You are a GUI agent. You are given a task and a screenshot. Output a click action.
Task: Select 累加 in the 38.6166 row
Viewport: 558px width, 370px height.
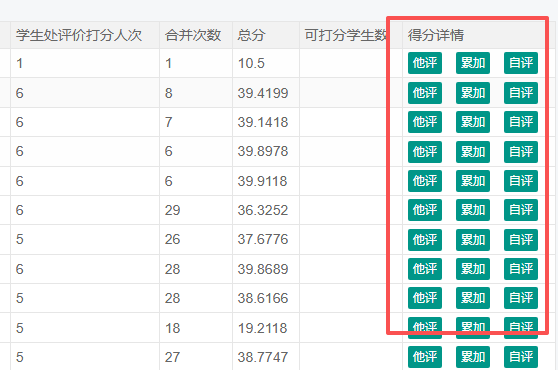coord(473,298)
